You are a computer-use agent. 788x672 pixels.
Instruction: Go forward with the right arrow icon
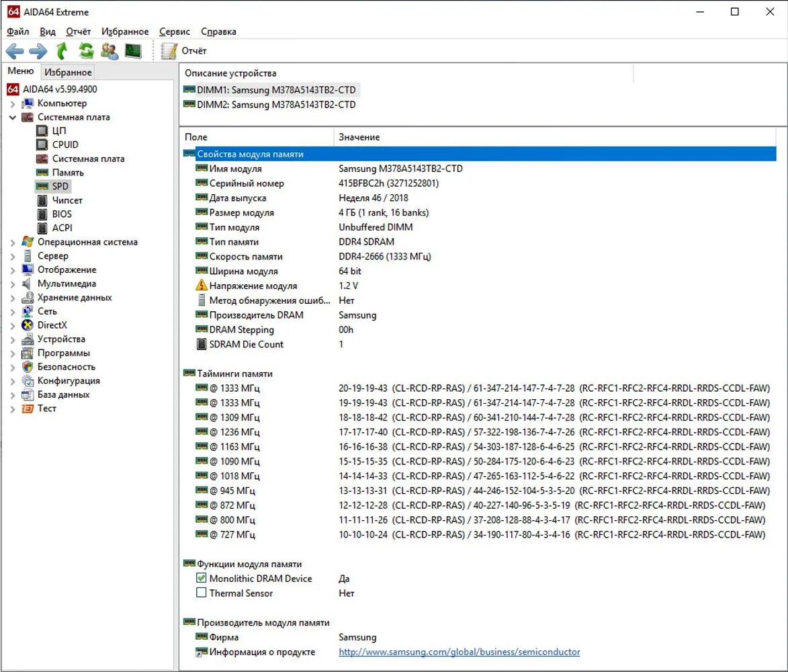(x=38, y=51)
